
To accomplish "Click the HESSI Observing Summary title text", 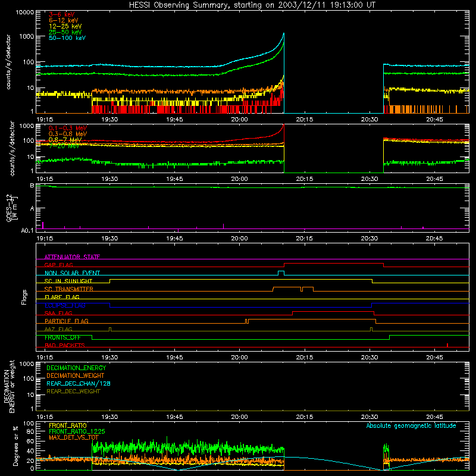I will (x=252, y=5).
